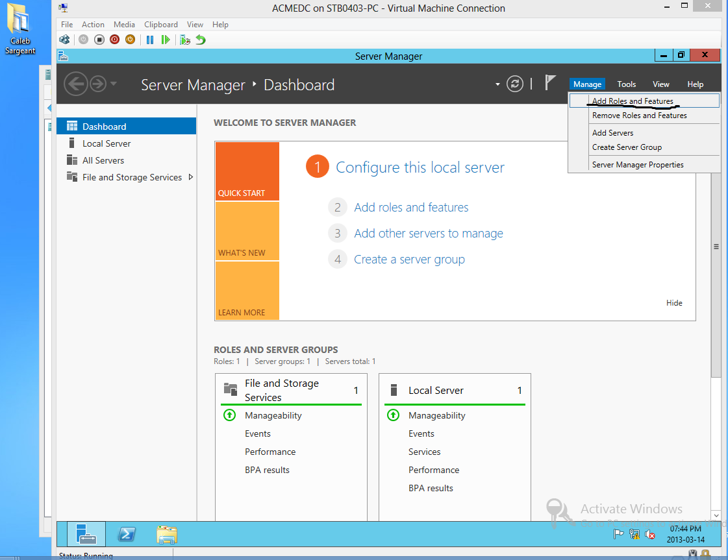Screen dimensions: 728x560
Task: Open navigation history dropdown arrow
Action: (114, 84)
